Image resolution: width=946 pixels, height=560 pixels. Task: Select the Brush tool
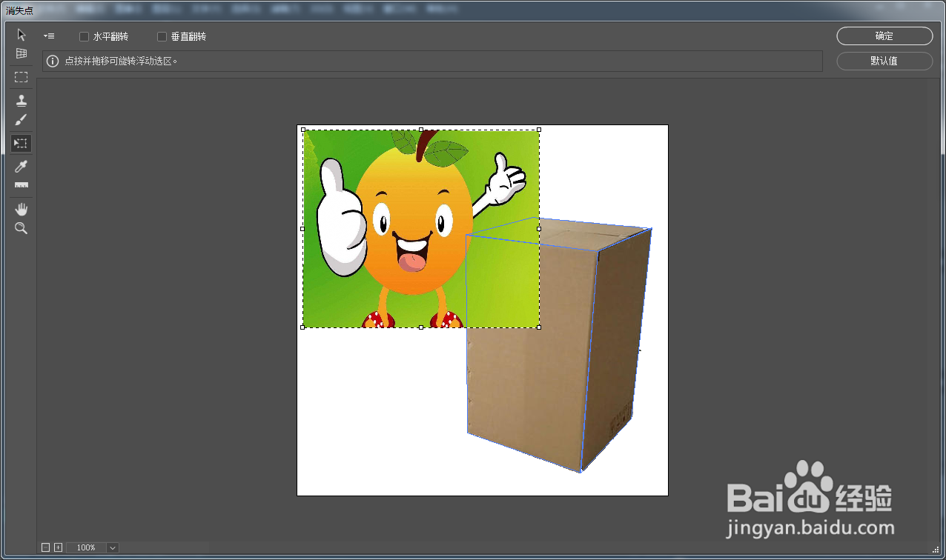point(21,120)
